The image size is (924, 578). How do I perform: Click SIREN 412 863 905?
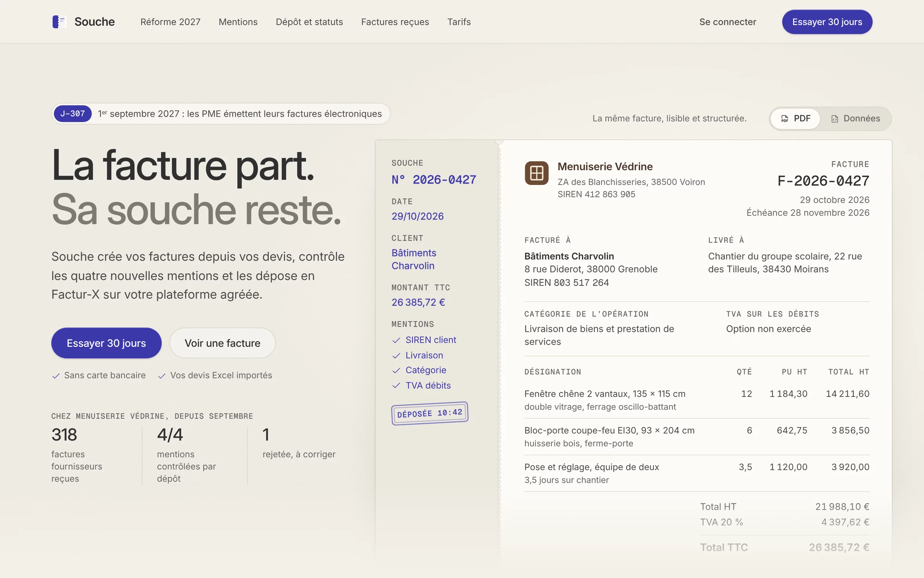pyautogui.click(x=596, y=194)
